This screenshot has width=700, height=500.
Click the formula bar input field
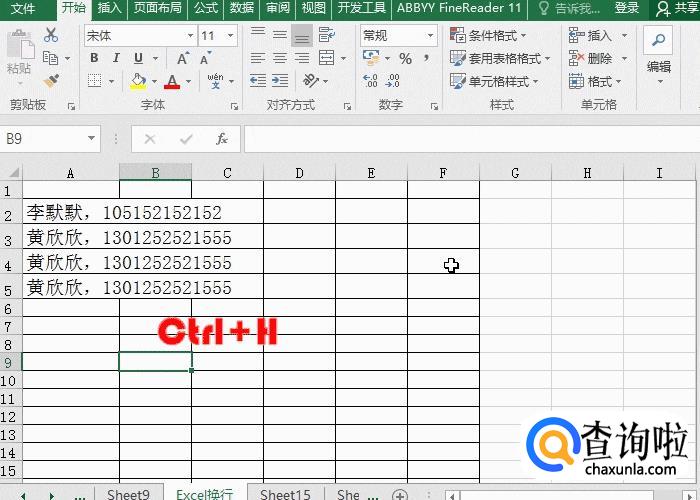[x=472, y=139]
